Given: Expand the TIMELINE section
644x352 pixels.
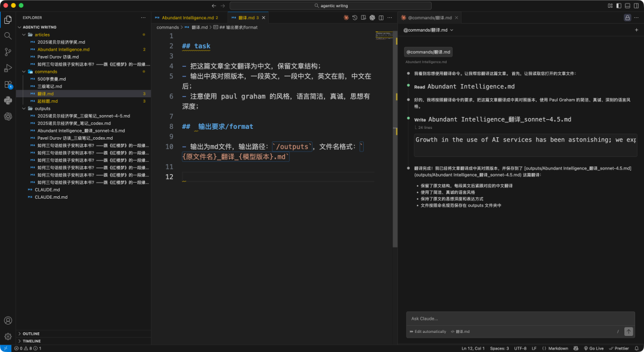Looking at the screenshot, I should pos(83,341).
